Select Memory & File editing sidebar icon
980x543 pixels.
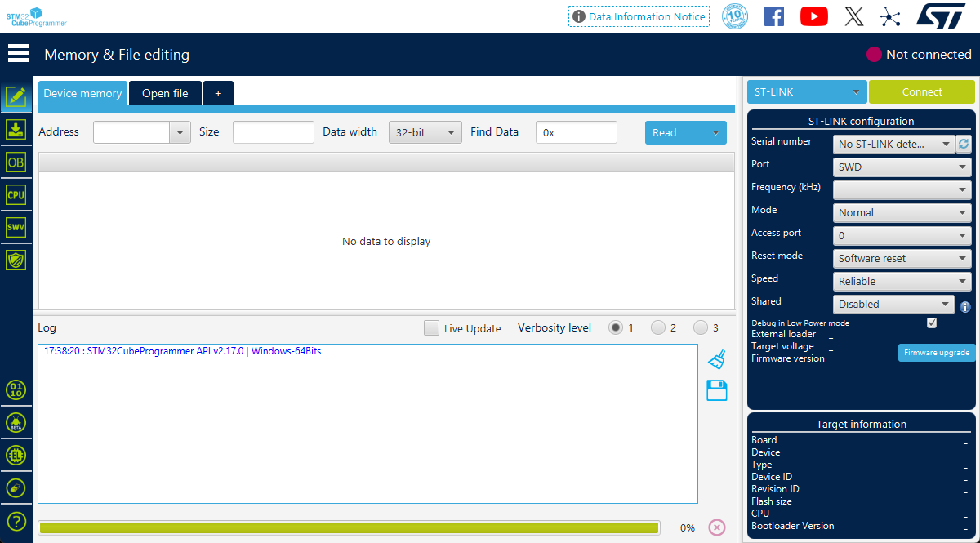coord(16,97)
